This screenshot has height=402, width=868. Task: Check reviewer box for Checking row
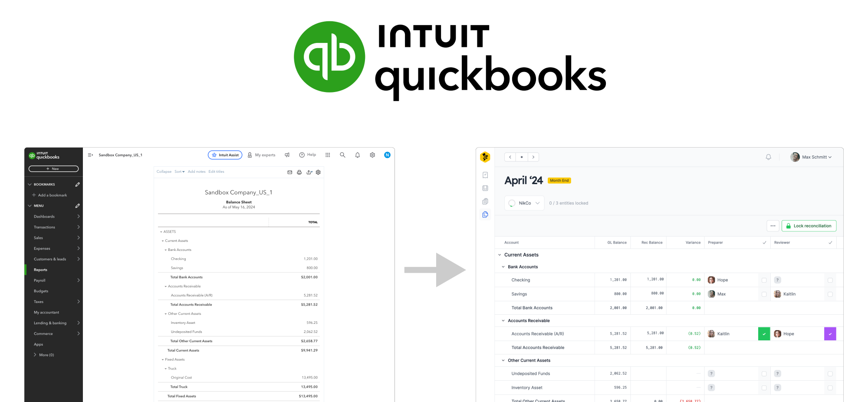pos(830,280)
